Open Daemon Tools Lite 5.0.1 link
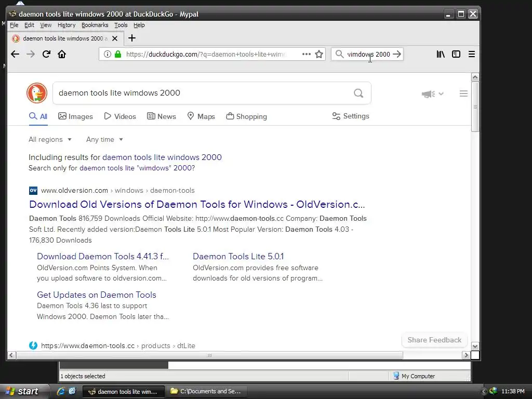Image resolution: width=532 pixels, height=399 pixels. (x=238, y=256)
